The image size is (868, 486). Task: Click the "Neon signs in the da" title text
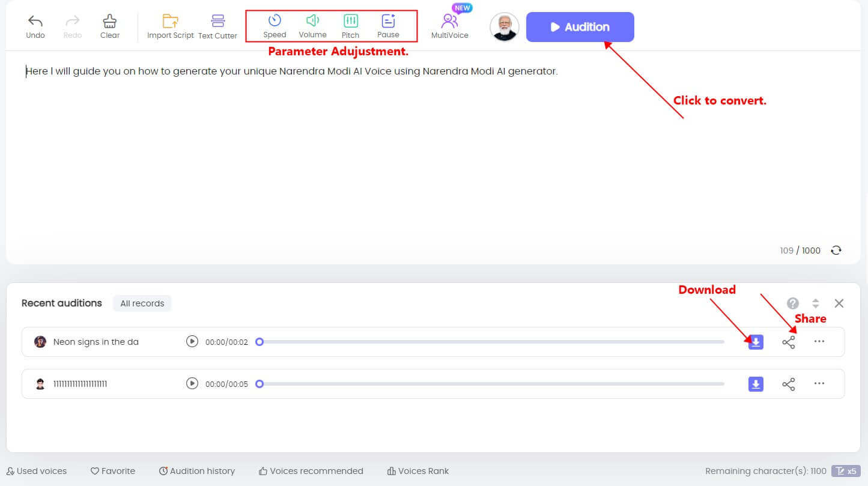96,342
